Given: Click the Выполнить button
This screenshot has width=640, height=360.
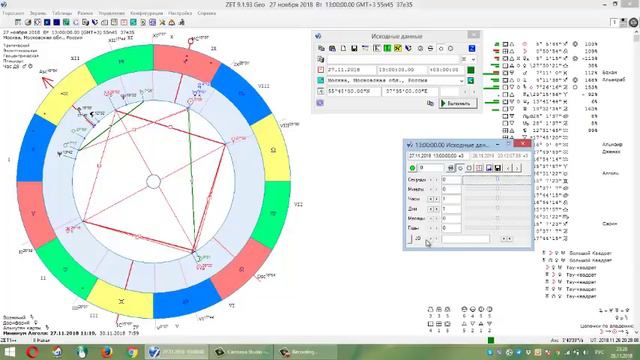Looking at the screenshot, I should (459, 103).
